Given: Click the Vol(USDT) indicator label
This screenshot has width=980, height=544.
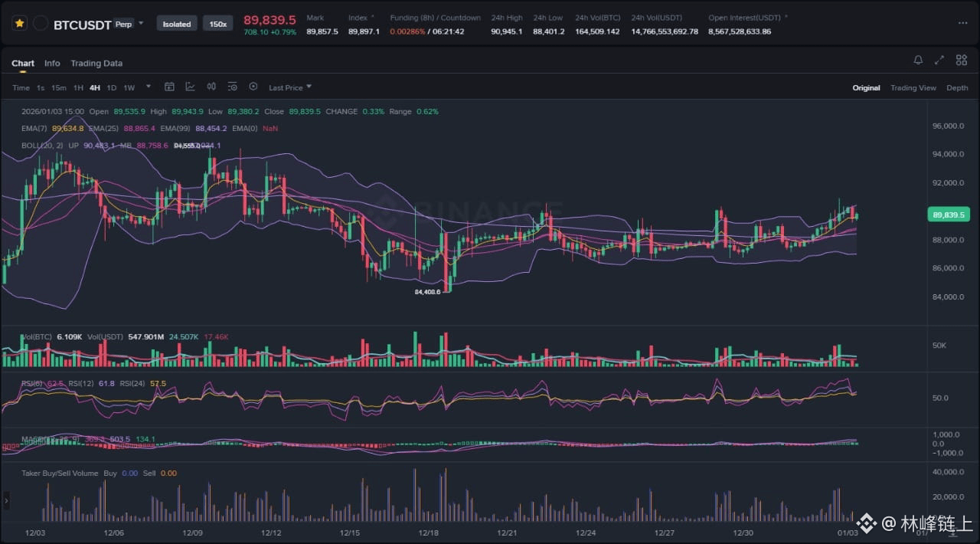Looking at the screenshot, I should (x=106, y=337).
